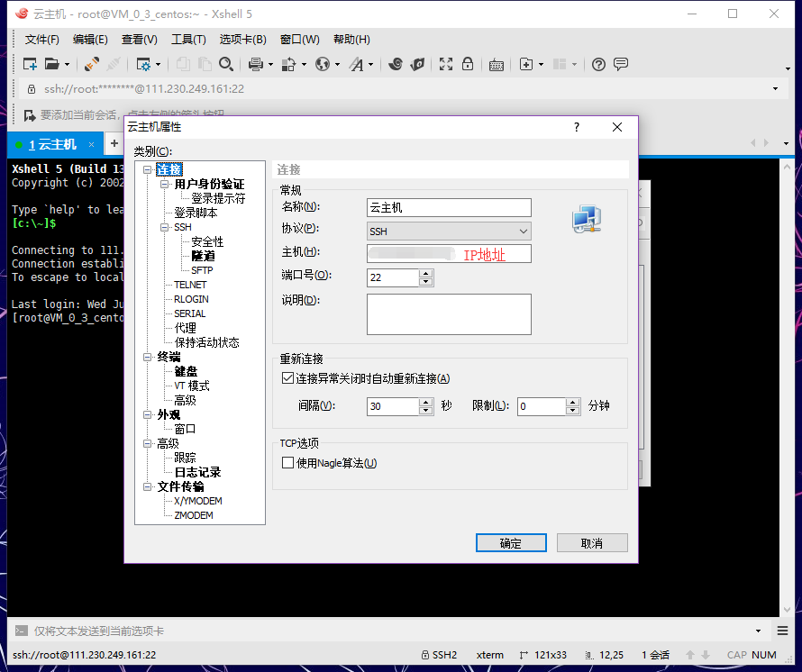Decrease the 间隔 interval spinner value
802x672 pixels.
pos(425,410)
